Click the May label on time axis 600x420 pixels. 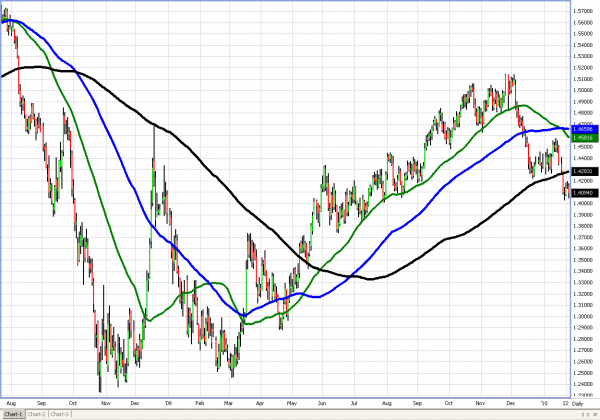[x=291, y=402]
